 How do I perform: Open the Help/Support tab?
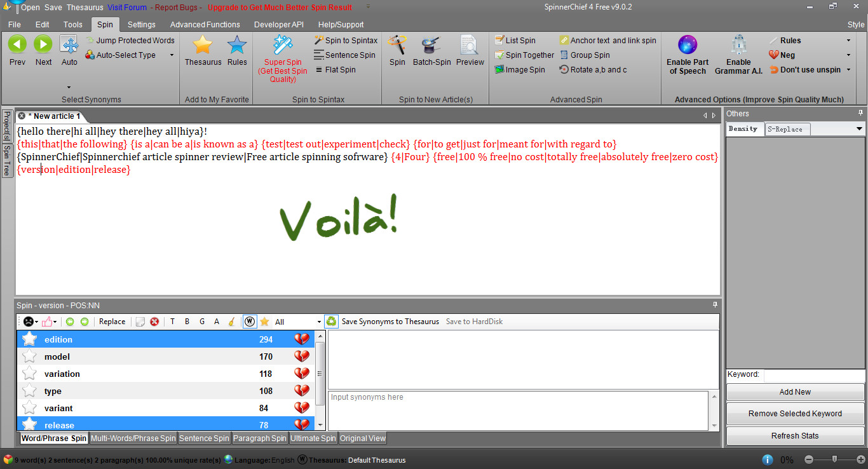tap(341, 25)
